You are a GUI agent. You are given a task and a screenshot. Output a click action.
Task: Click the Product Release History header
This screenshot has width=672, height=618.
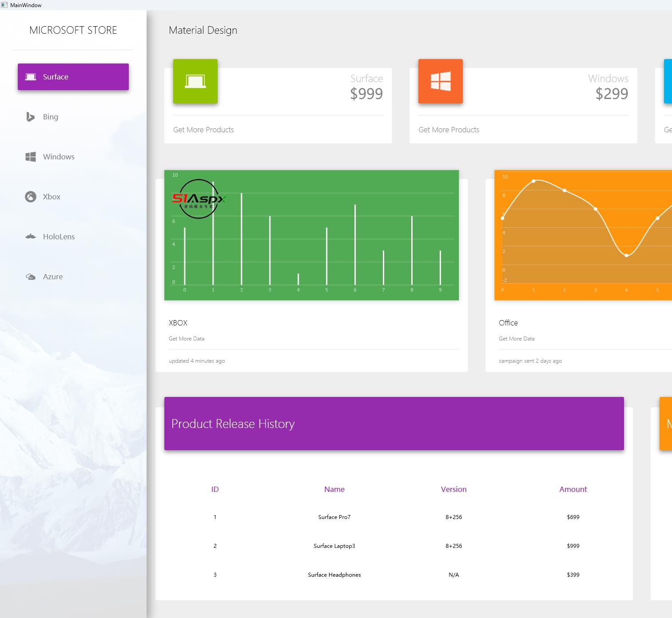click(394, 424)
